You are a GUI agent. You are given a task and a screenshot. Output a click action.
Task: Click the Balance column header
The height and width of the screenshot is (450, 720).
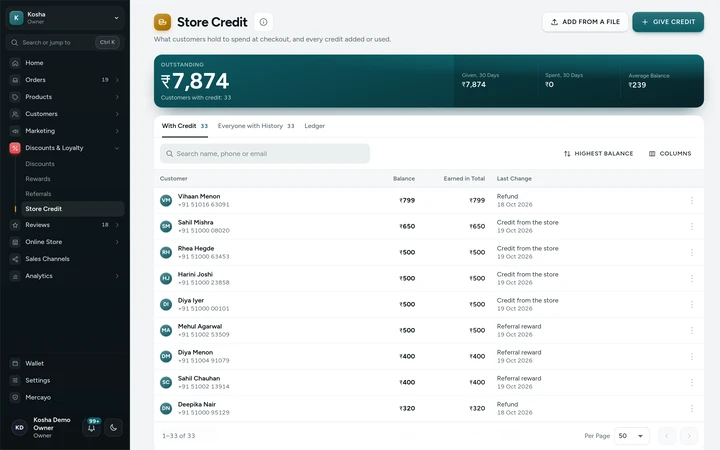coord(404,179)
